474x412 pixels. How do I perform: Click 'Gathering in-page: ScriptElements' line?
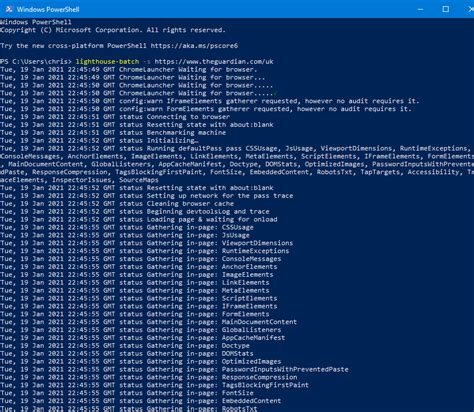pos(139,298)
